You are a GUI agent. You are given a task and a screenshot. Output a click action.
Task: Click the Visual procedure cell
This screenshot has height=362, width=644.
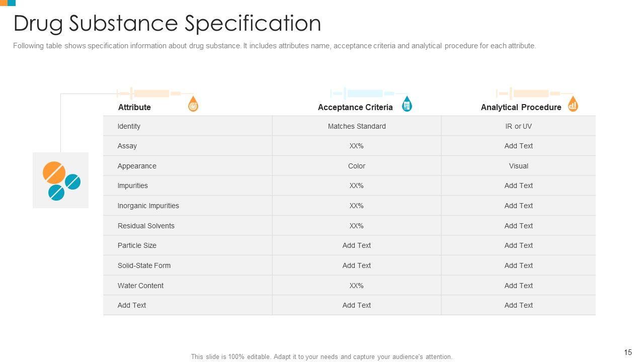coord(518,166)
